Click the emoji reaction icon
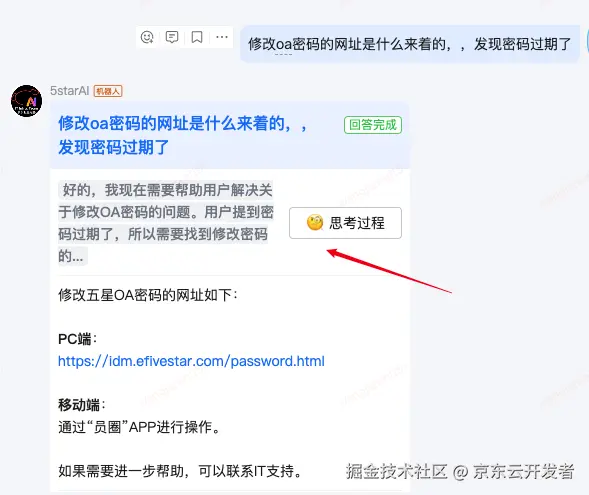The height and width of the screenshot is (495, 589). [x=147, y=37]
